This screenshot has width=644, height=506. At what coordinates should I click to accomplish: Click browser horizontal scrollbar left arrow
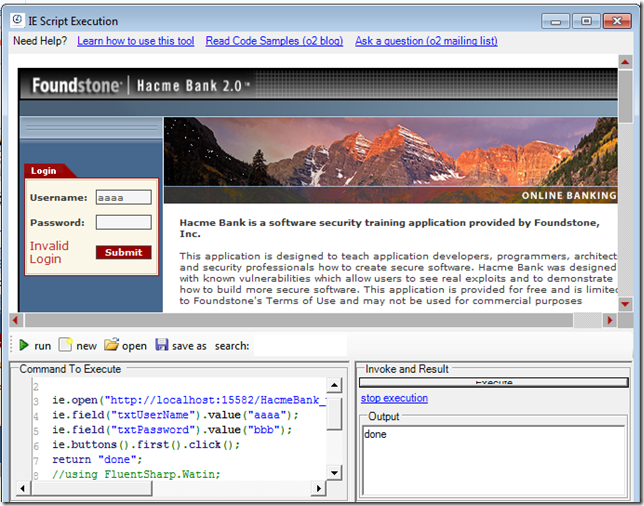point(16,320)
